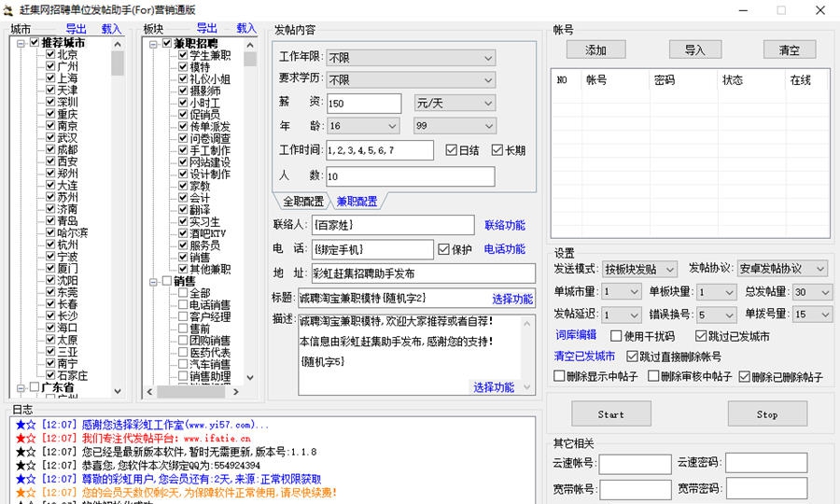Switch to the 全职配置 tab
This screenshot has width=840, height=504.
click(303, 202)
